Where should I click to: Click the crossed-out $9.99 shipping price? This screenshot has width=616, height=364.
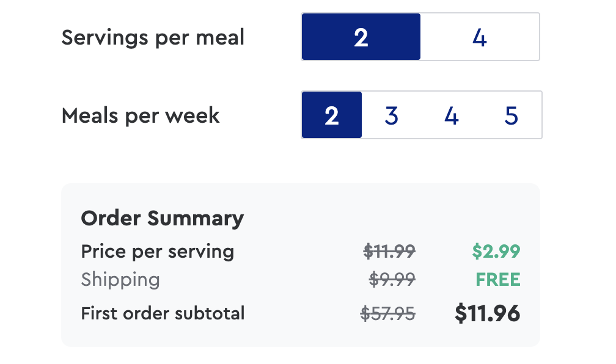(391, 280)
